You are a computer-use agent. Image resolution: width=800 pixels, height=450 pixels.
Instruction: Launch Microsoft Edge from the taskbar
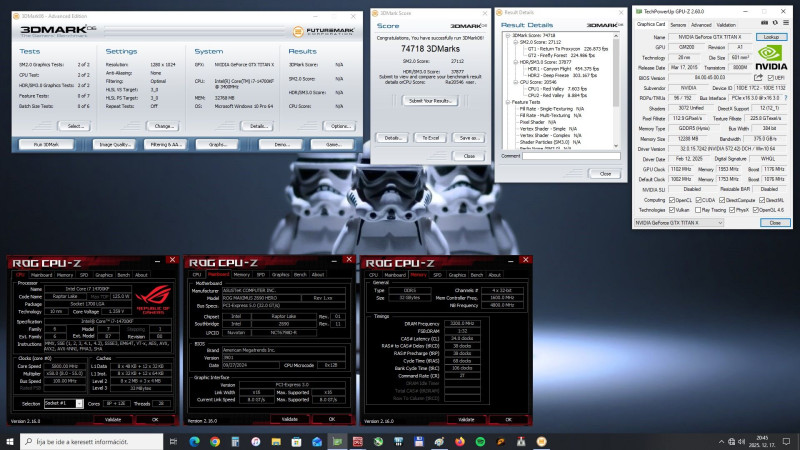pyautogui.click(x=194, y=441)
